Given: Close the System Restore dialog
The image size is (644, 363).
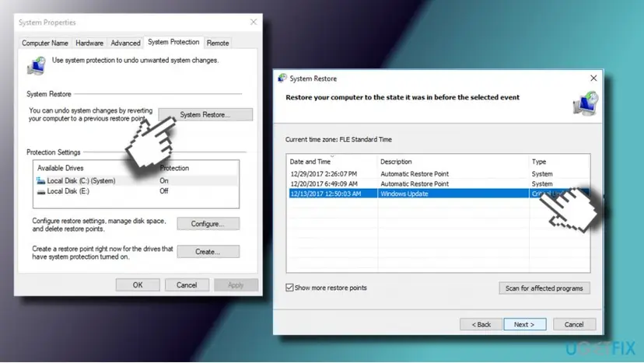Looking at the screenshot, I should (x=593, y=78).
